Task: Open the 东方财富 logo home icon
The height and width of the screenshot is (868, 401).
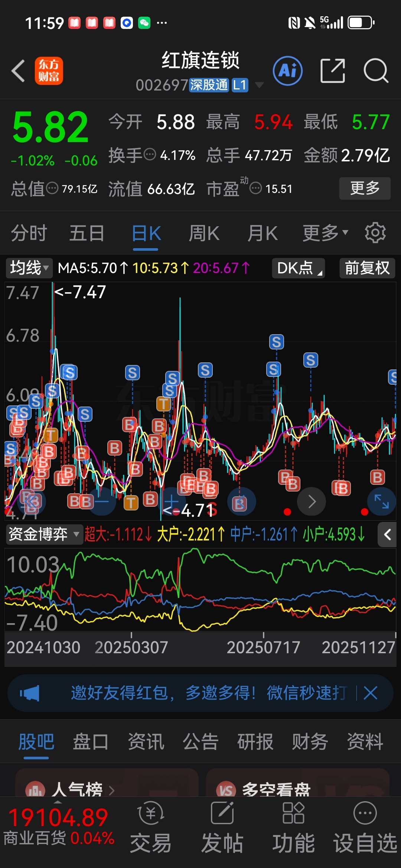Action: (x=49, y=70)
